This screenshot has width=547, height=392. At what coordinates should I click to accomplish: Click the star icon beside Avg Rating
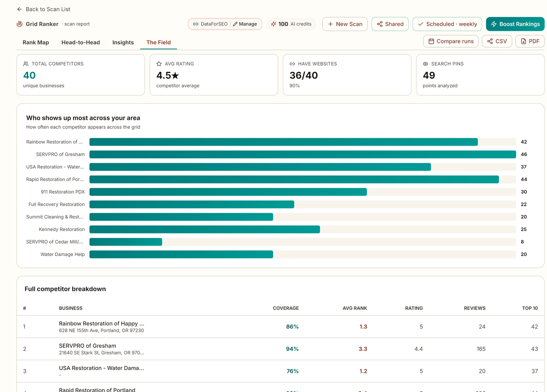point(159,64)
